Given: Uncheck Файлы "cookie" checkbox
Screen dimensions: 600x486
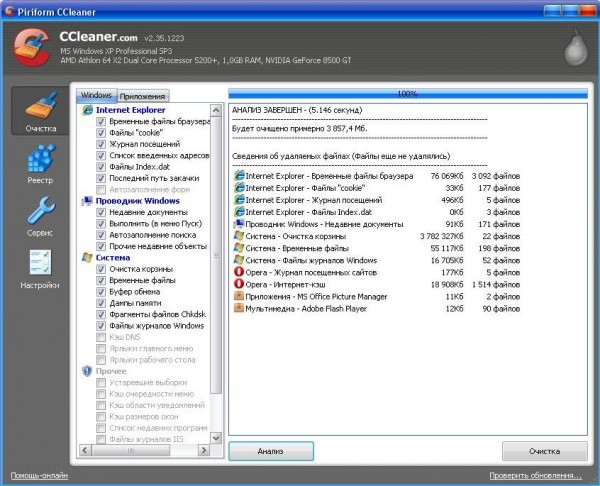Looking at the screenshot, I should tap(101, 133).
